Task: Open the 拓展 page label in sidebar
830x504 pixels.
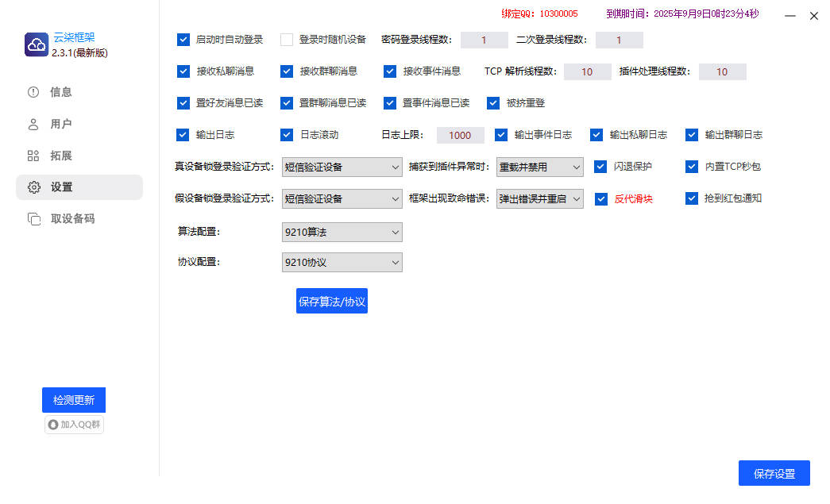Action: click(61, 156)
